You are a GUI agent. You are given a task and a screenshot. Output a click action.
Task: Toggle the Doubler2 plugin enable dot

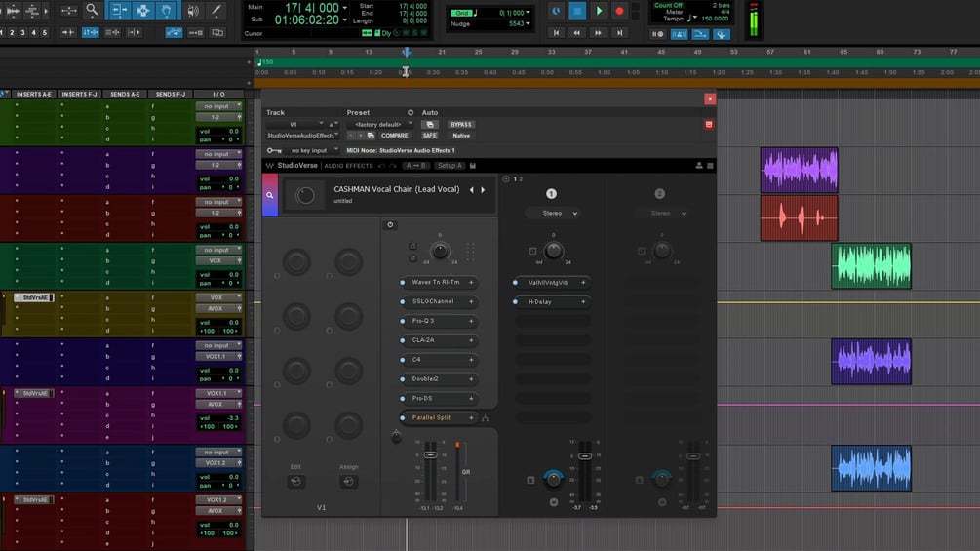(x=403, y=379)
